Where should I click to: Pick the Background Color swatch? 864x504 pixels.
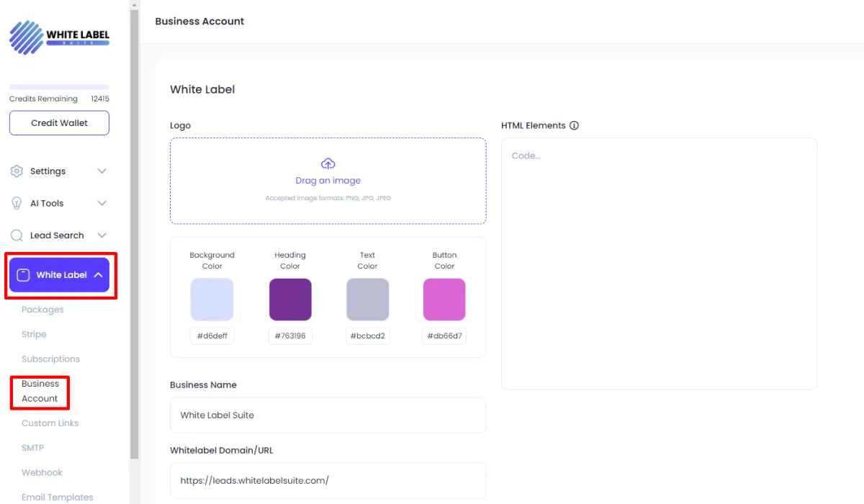pyautogui.click(x=212, y=300)
